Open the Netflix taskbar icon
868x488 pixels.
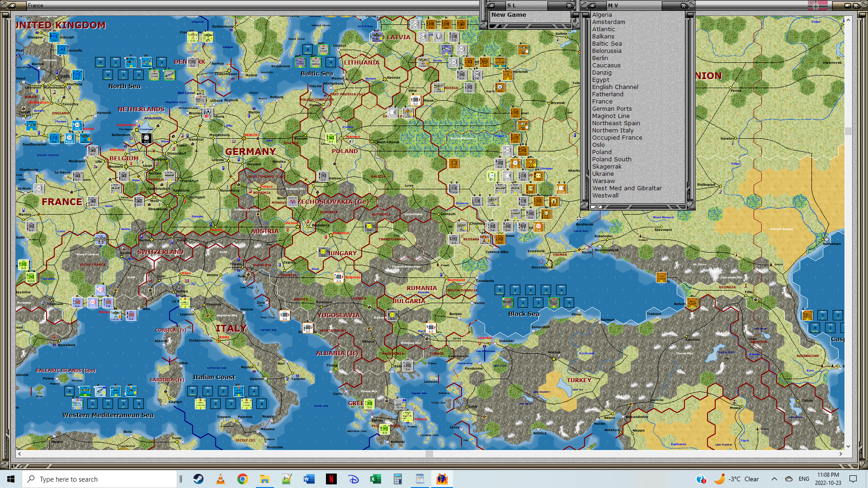pos(331,479)
